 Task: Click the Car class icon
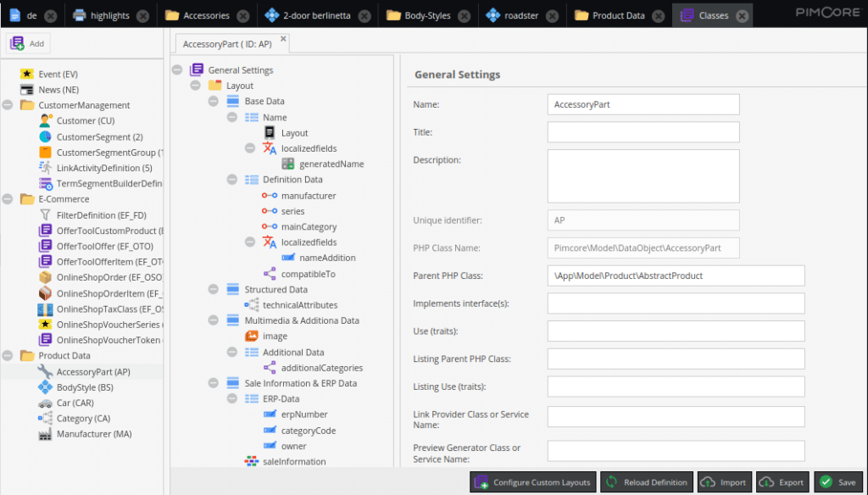[45, 403]
